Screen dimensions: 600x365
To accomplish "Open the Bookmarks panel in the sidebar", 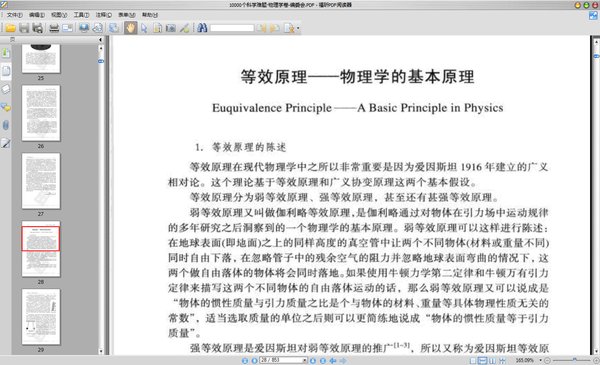I will click(x=6, y=53).
